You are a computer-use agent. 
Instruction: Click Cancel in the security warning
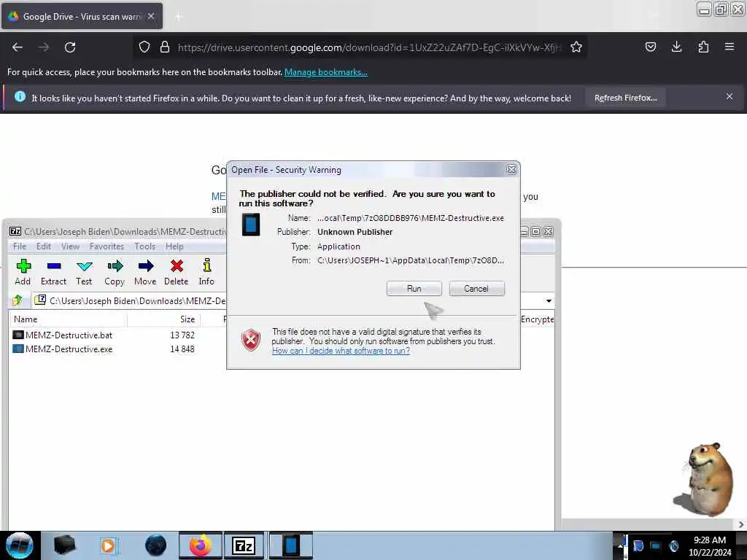point(476,289)
